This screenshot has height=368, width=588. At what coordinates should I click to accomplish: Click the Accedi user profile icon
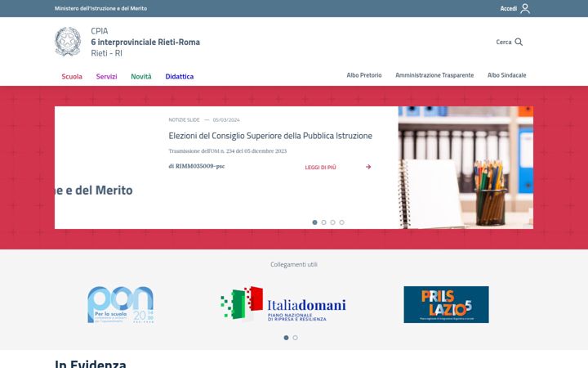pyautogui.click(x=525, y=8)
